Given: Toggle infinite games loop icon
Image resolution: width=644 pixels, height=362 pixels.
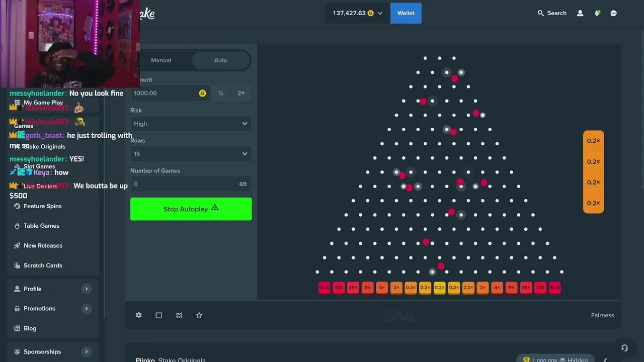Looking at the screenshot, I should (243, 184).
